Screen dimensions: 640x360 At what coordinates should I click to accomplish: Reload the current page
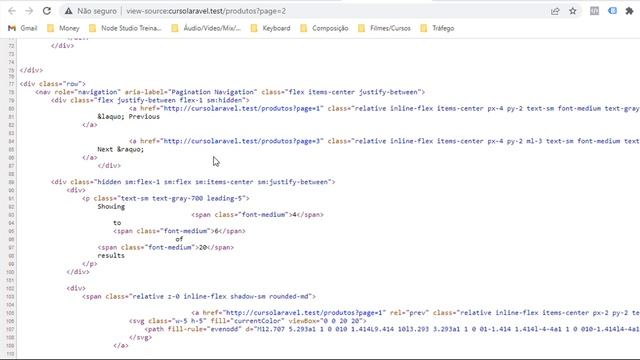(47, 11)
